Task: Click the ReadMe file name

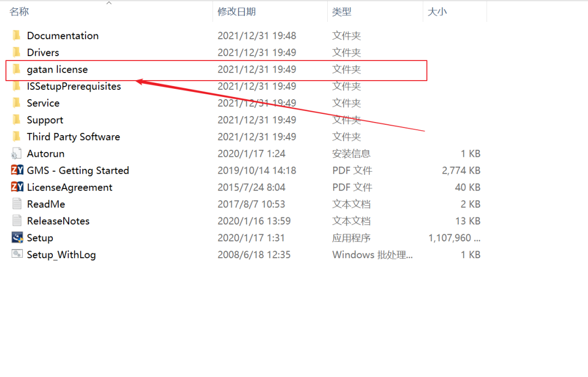Action: (46, 204)
